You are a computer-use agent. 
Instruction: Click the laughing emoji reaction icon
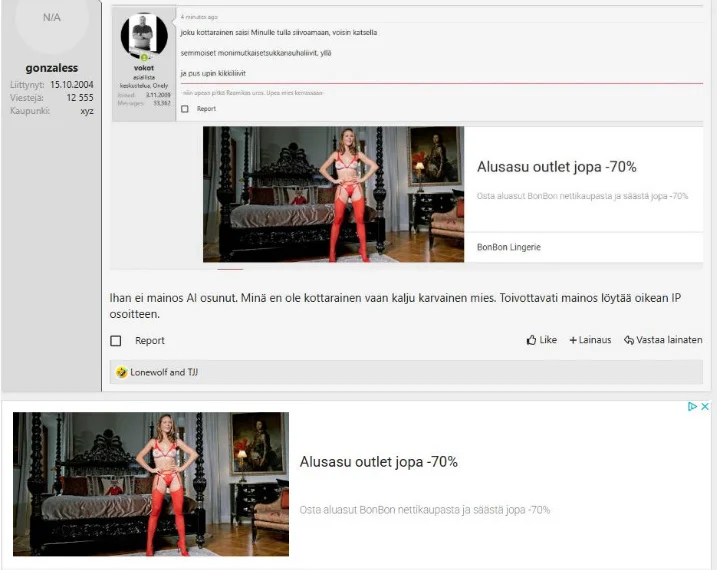[x=121, y=372]
